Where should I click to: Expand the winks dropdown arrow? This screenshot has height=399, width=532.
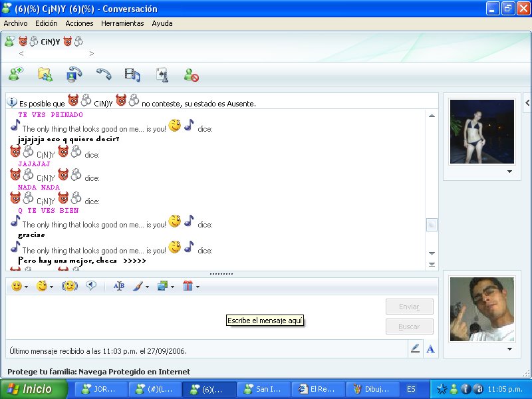[x=52, y=287]
